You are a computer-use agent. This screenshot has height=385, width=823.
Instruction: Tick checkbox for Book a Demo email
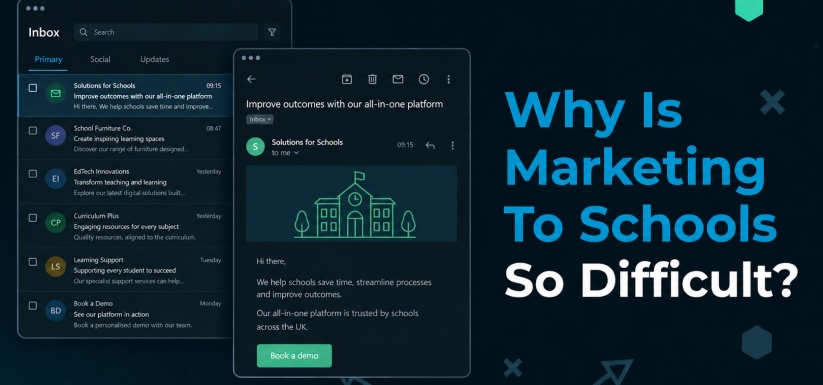(33, 305)
